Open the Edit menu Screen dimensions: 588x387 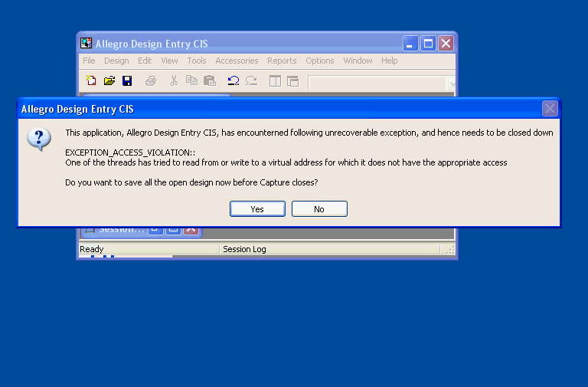tap(145, 61)
